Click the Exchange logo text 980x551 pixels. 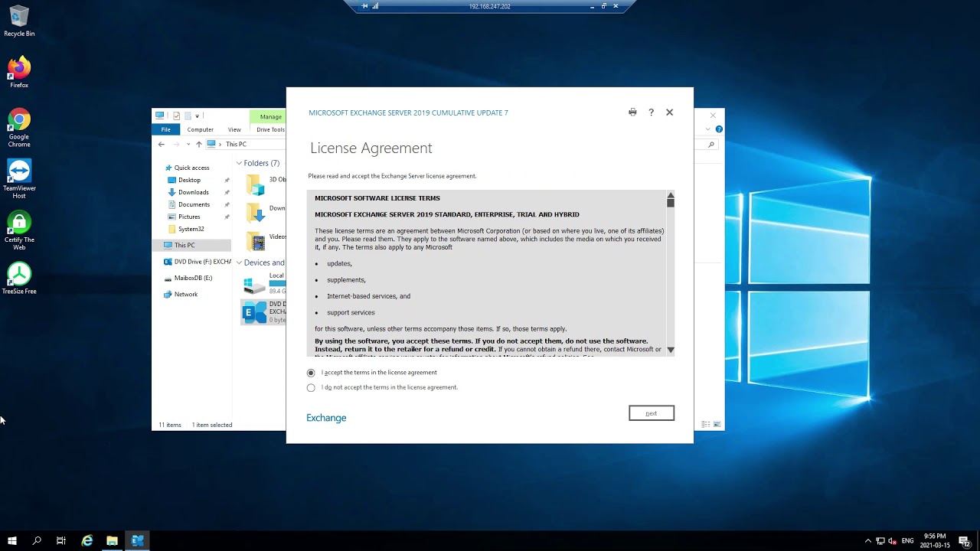326,418
